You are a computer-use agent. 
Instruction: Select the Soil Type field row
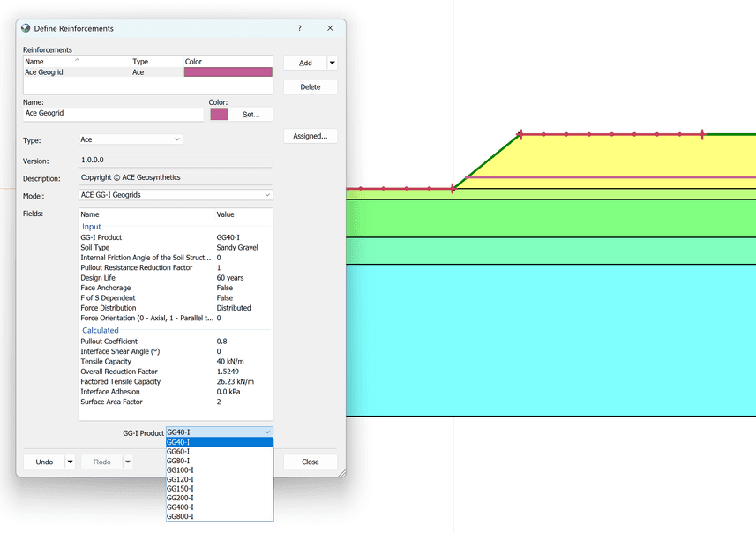pos(176,247)
